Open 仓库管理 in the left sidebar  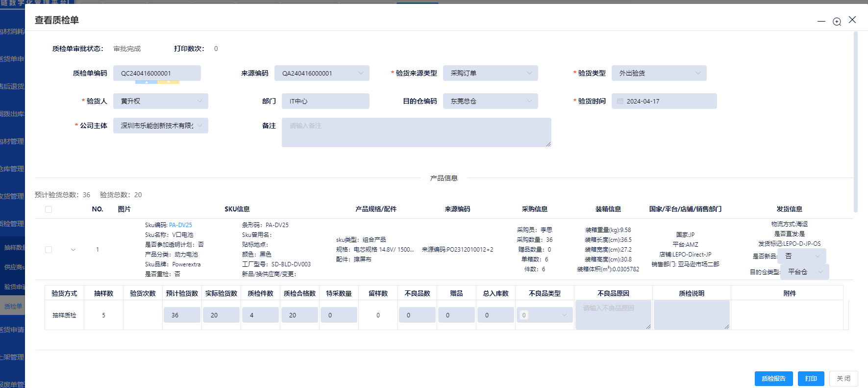[x=12, y=169]
